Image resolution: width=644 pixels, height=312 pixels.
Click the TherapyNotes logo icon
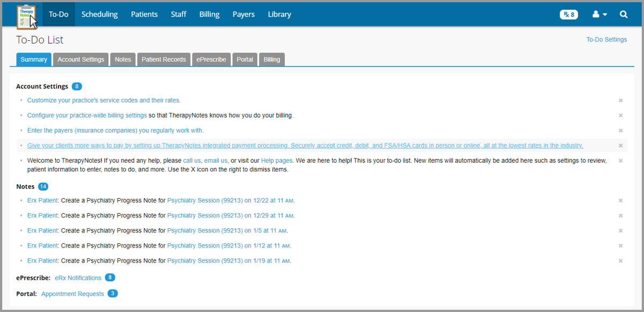click(x=26, y=14)
